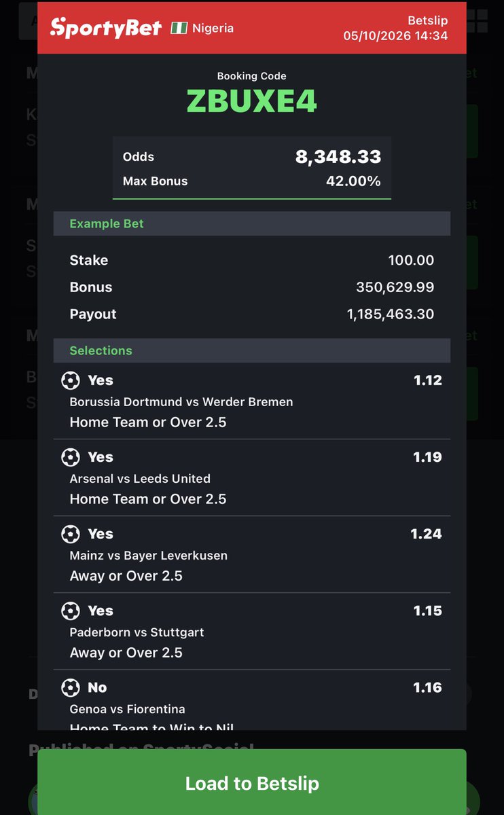Viewport: 504px width, 815px height.
Task: Open the Example Bet section header
Action: [x=252, y=223]
